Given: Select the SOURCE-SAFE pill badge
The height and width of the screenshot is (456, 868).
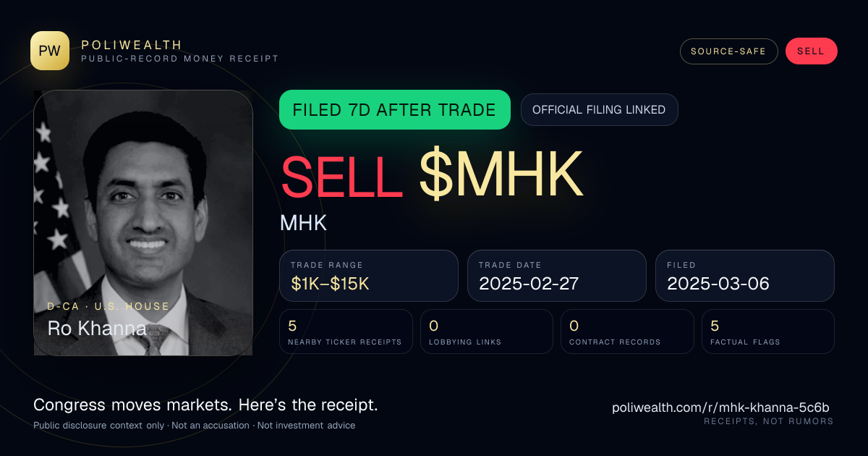Looking at the screenshot, I should pos(728,51).
